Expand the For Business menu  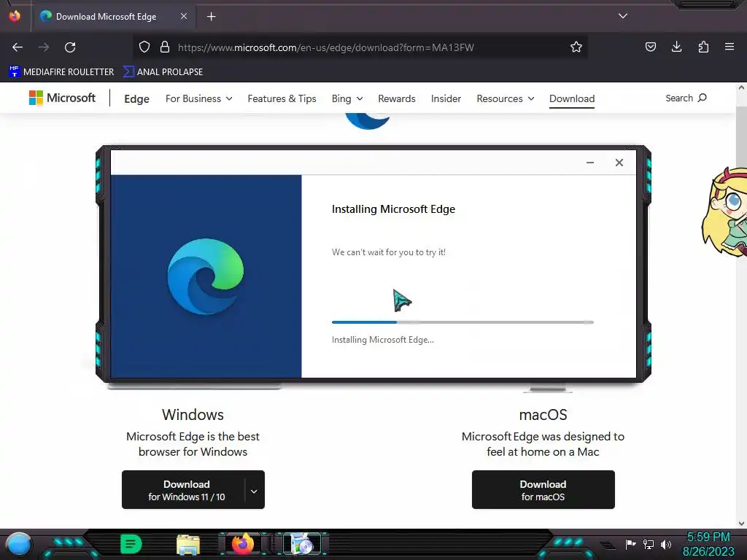point(198,98)
